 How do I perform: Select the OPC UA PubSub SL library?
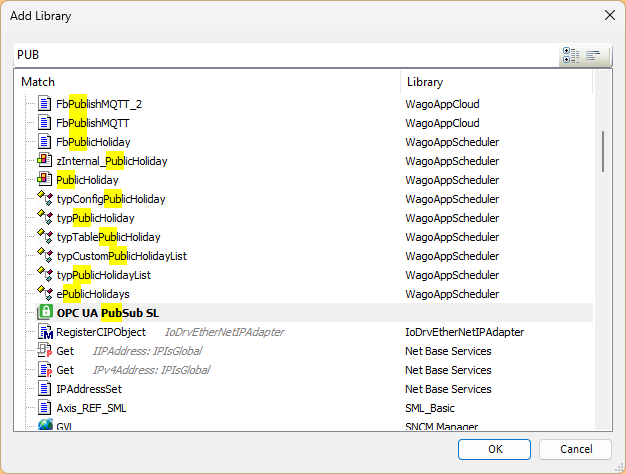[108, 313]
